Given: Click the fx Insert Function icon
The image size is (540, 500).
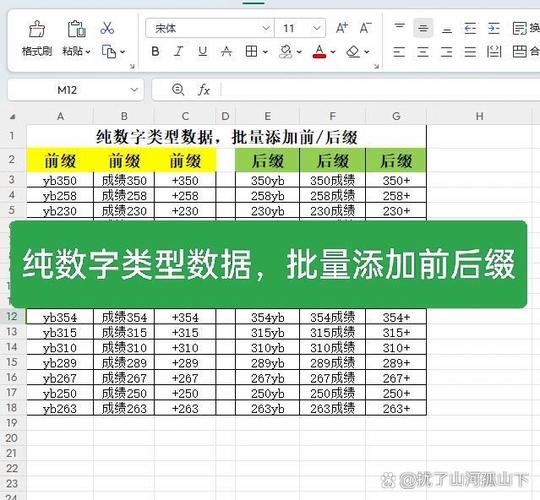Looking at the screenshot, I should [x=204, y=90].
